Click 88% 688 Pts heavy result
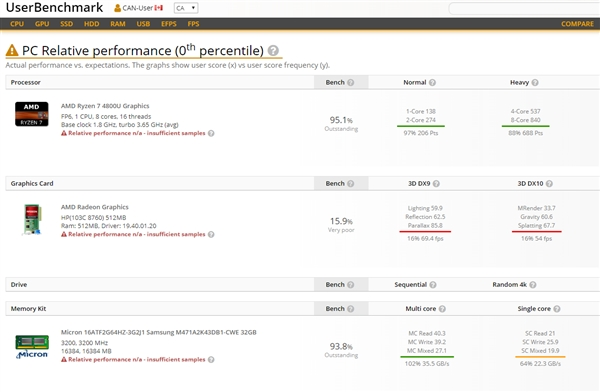 coord(525,133)
